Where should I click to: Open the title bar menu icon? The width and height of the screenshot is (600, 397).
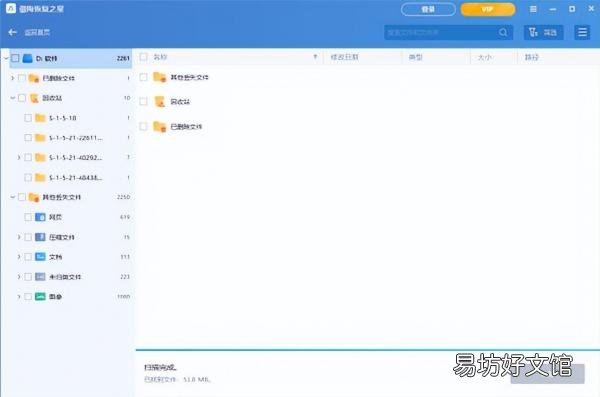[x=533, y=9]
